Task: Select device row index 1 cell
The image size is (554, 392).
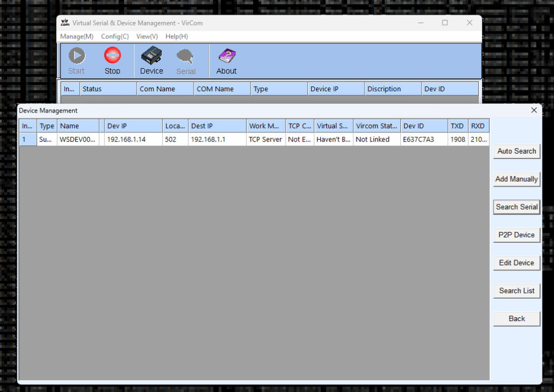Action: 28,139
